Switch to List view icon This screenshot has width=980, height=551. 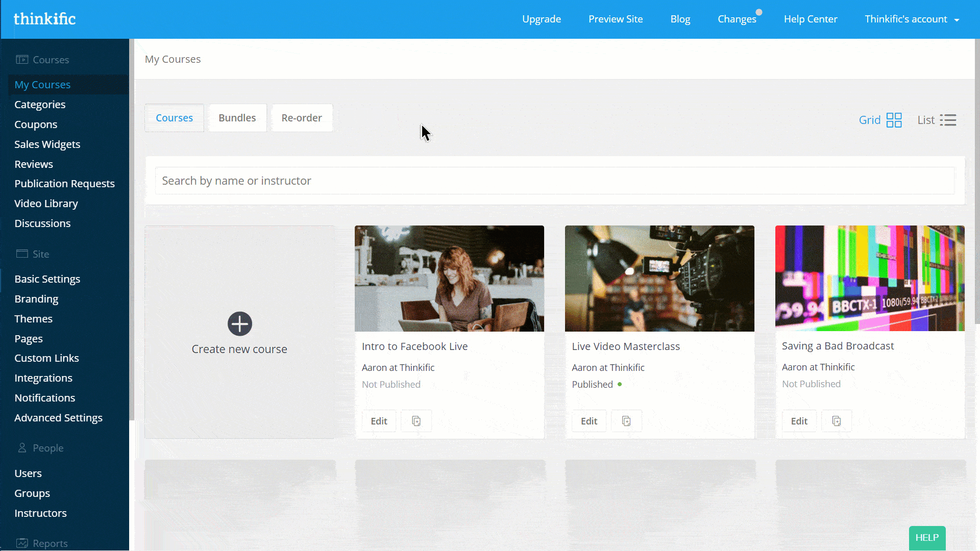(948, 120)
